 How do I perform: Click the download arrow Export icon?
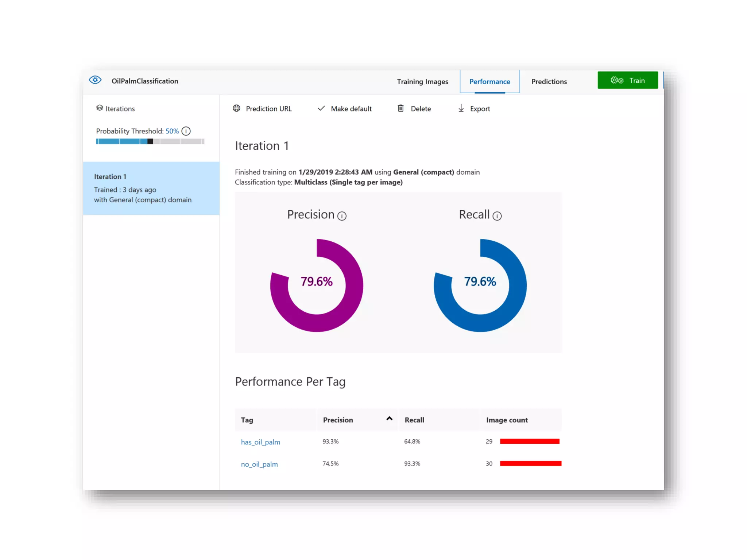461,108
